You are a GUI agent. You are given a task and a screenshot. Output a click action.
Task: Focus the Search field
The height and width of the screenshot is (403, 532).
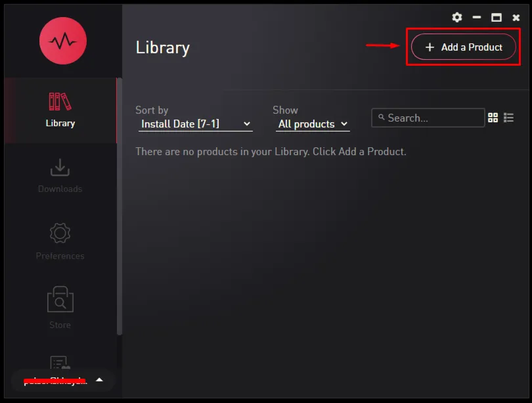pyautogui.click(x=428, y=118)
